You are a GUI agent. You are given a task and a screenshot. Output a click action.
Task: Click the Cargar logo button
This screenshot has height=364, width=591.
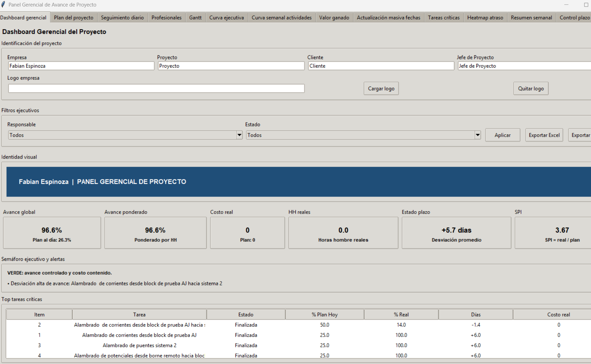tap(381, 89)
